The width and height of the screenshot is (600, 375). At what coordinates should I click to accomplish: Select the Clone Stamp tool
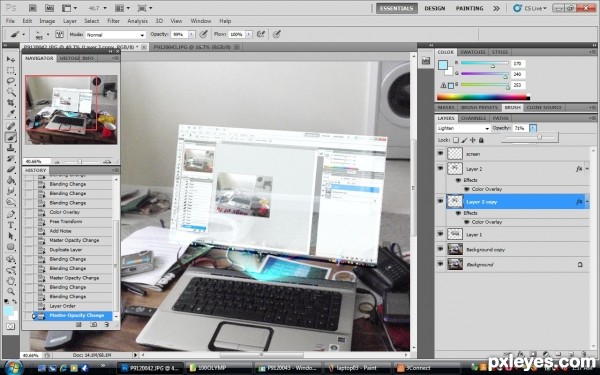coord(11,148)
